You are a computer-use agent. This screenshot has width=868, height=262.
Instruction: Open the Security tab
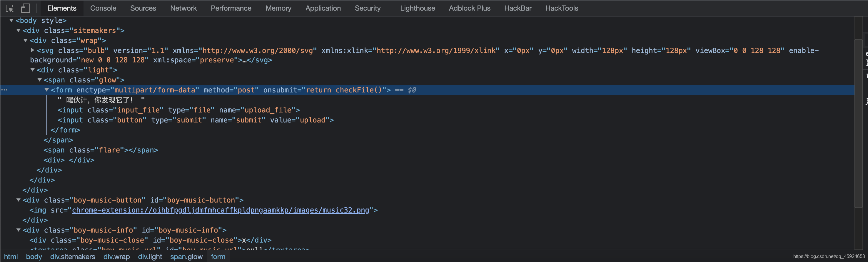point(368,8)
